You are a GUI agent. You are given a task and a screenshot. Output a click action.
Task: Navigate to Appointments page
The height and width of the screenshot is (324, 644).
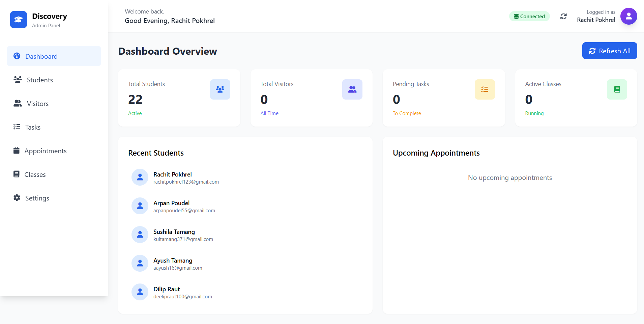45,151
